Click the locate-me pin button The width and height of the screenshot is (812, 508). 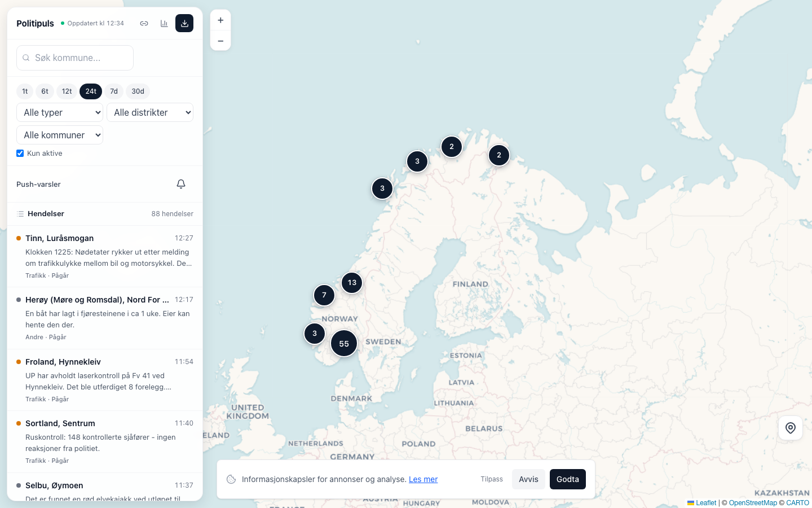(791, 428)
